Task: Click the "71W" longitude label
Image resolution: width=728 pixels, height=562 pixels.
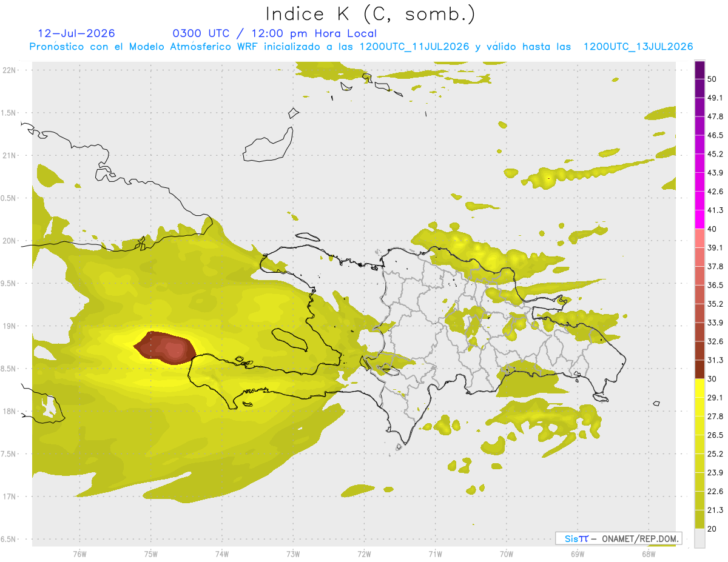Action: point(435,554)
